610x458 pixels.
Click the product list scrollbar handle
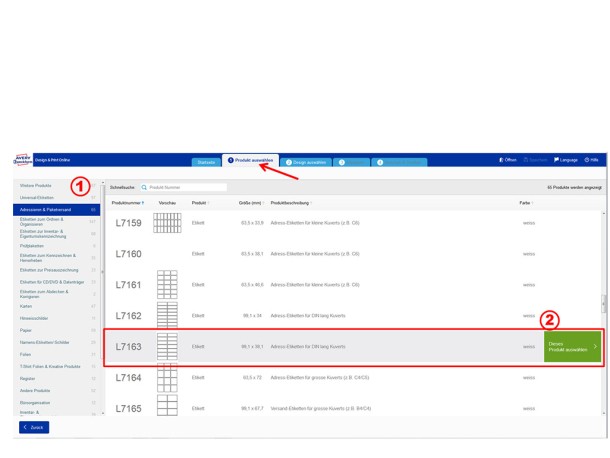[x=604, y=304]
